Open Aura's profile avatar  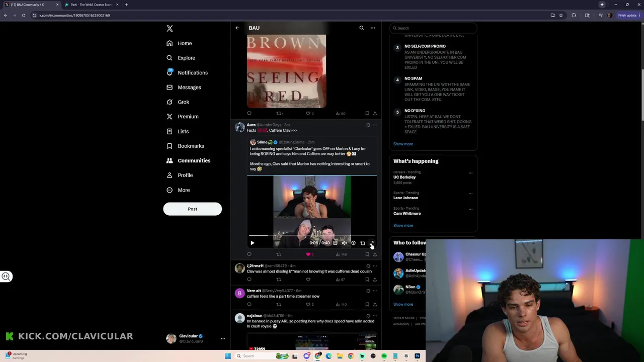point(239,127)
